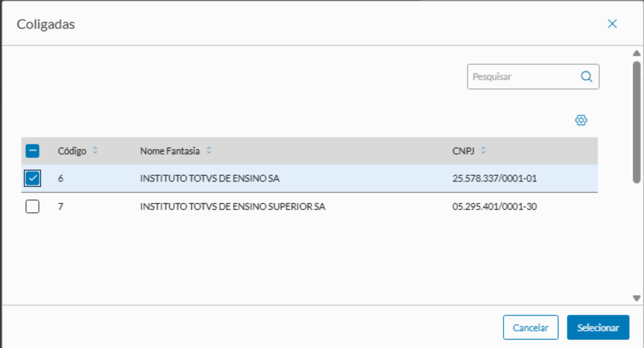Check the checkbox for código 7
The height and width of the screenshot is (348, 644).
[x=32, y=207]
